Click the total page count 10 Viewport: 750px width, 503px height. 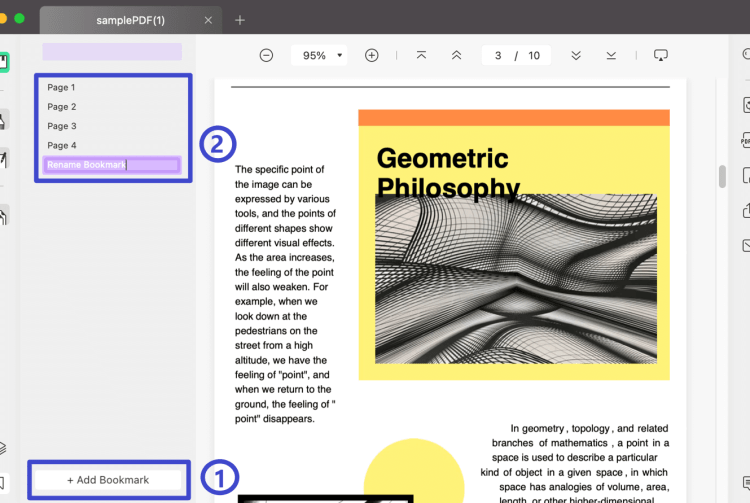coord(534,56)
